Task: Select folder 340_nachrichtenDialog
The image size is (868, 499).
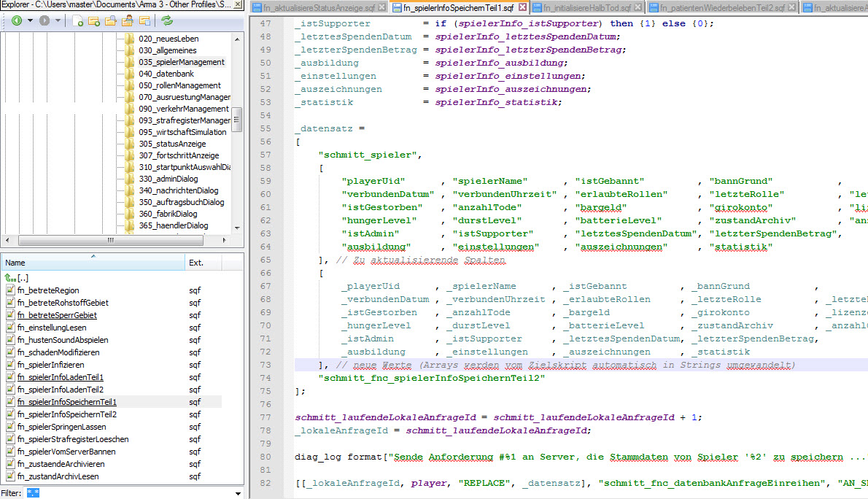Action: (x=178, y=190)
